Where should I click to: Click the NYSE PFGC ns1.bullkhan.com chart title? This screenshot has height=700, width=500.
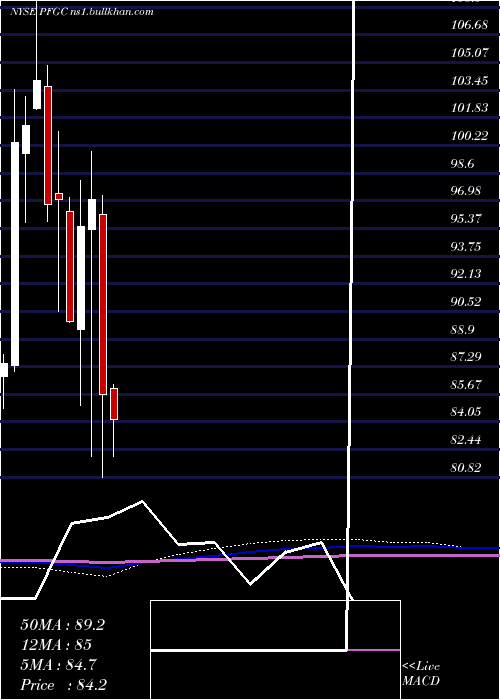pos(82,11)
